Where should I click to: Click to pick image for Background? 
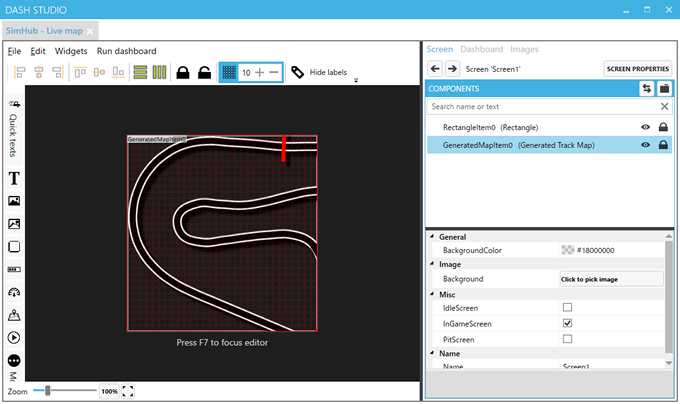[x=611, y=279]
